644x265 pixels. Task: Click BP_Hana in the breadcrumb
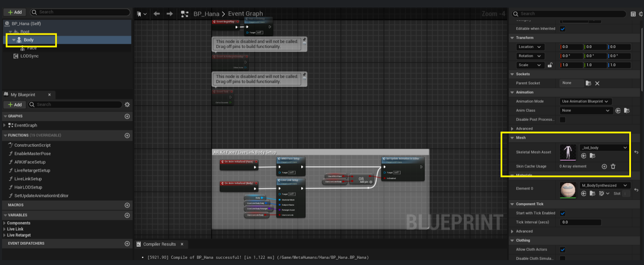coord(206,14)
